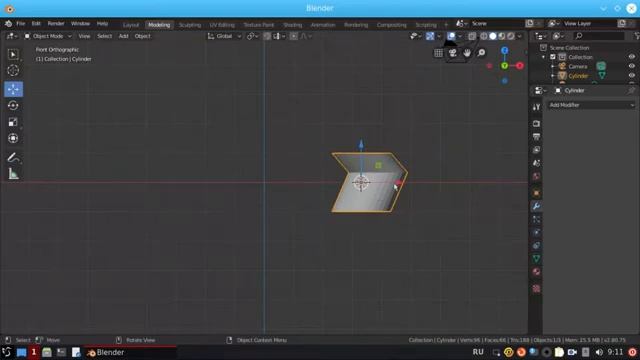The height and width of the screenshot is (360, 640).
Task: Open World properties tab
Action: 536,176
